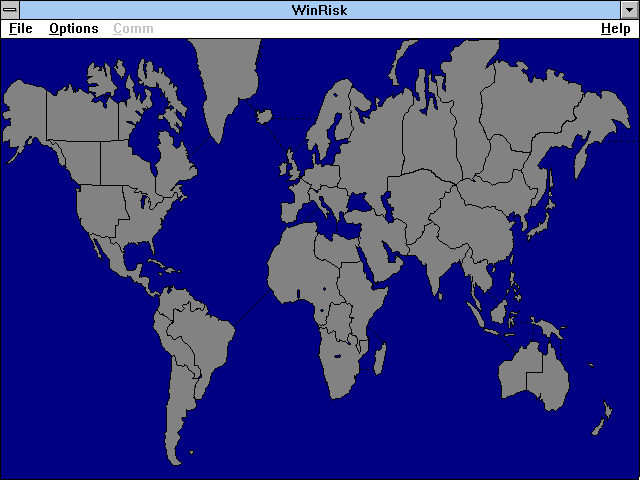
Task: Open the window control menu box
Action: click(x=10, y=9)
